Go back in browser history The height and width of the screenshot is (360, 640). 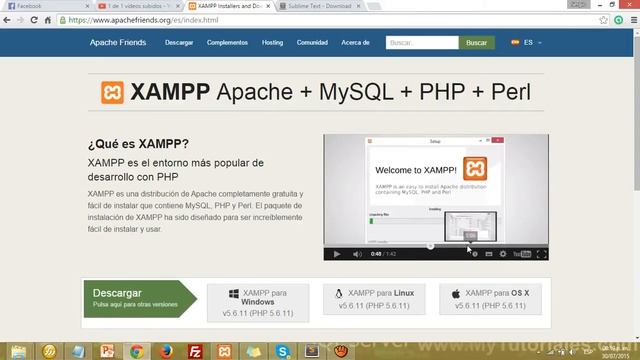click(x=7, y=20)
